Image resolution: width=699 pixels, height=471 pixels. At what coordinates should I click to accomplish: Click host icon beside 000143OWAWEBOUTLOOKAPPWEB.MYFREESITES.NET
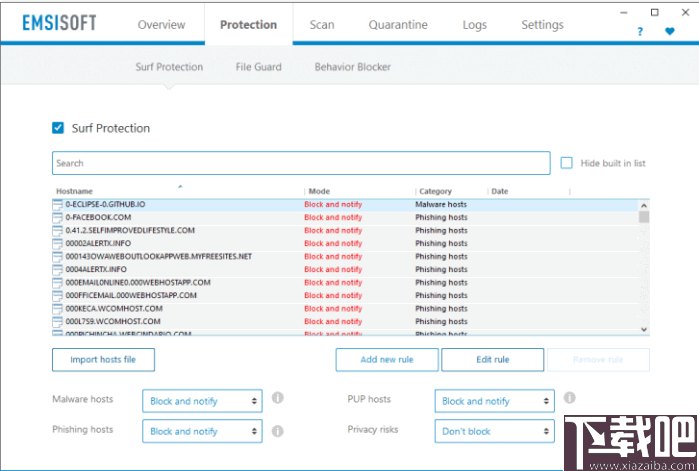[58, 257]
